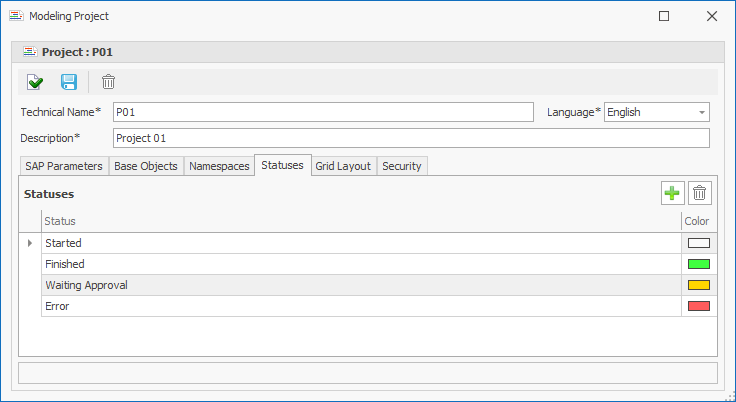The width and height of the screenshot is (736, 402).
Task: Open the Base Objects tab
Action: pos(146,166)
